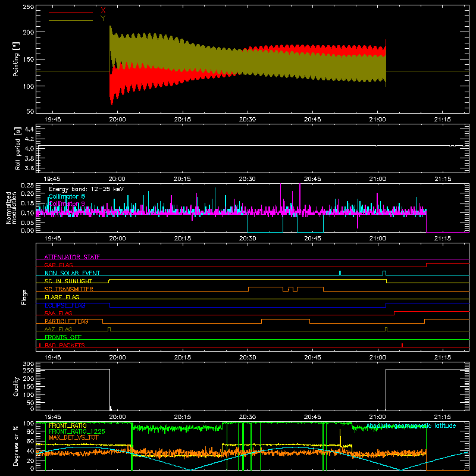Image resolution: width=476 pixels, height=476 pixels.
Task: Click the 21:15 time label under Roll period plot
Action: tap(443, 179)
